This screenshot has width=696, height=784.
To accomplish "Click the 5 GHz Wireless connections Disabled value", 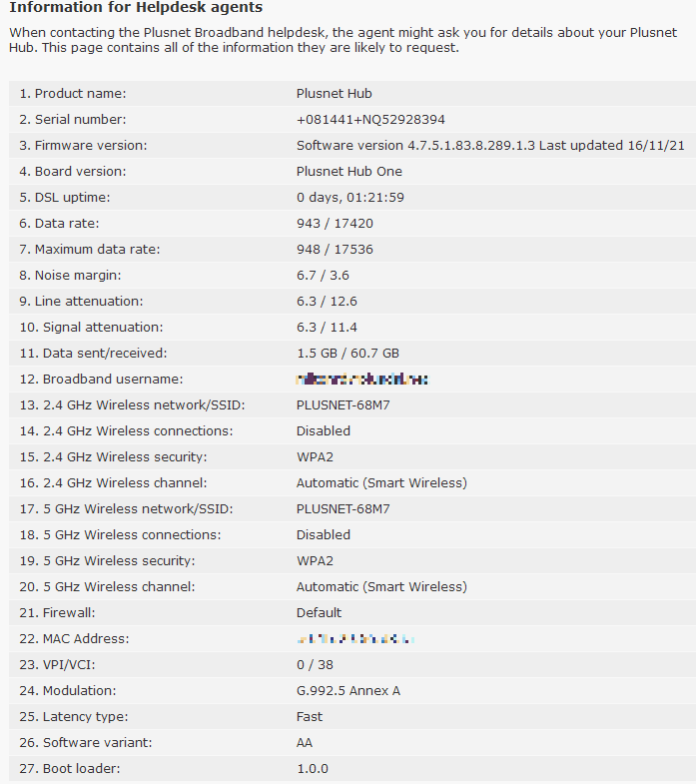I will point(323,535).
